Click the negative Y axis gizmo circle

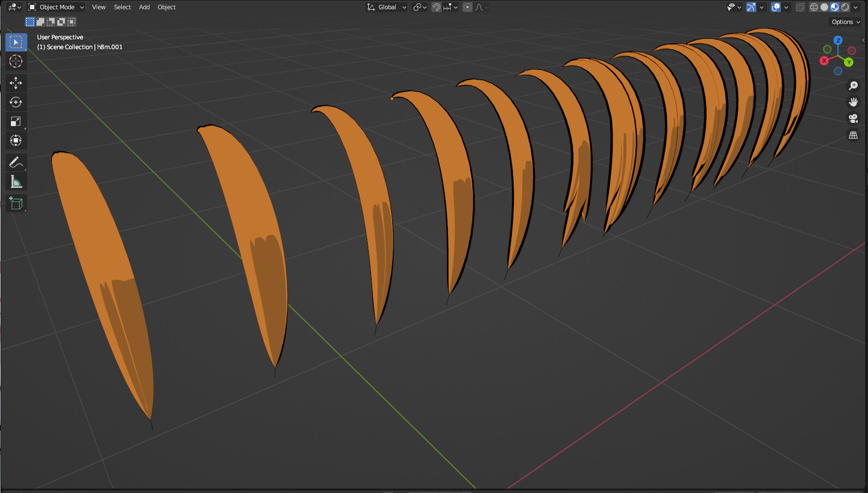(x=827, y=49)
